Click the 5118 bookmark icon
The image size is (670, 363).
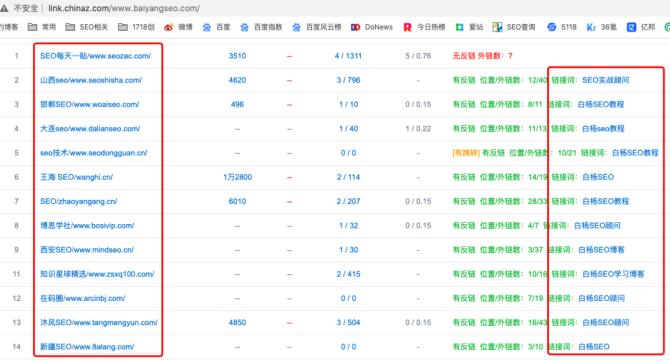pyautogui.click(x=552, y=27)
